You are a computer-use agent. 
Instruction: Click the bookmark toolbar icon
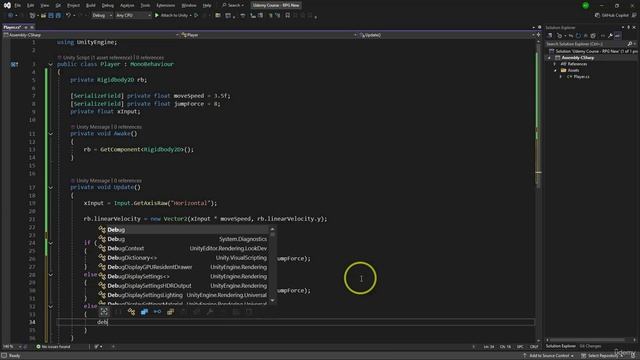coord(288,16)
